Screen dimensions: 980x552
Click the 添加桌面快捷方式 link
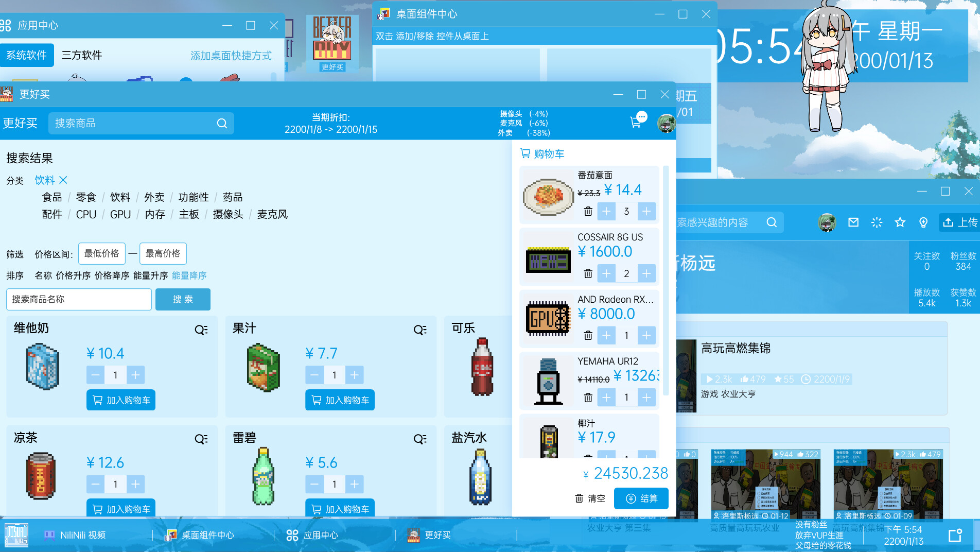point(231,55)
